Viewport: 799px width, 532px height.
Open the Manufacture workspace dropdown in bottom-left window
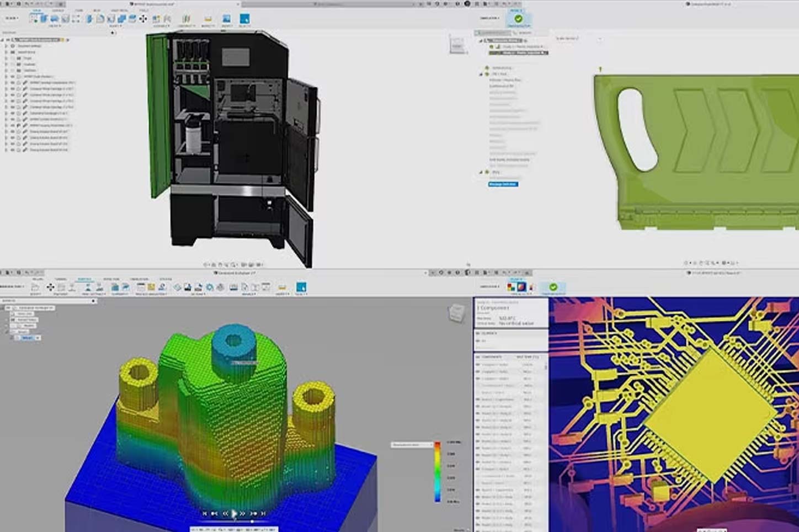tap(12, 286)
